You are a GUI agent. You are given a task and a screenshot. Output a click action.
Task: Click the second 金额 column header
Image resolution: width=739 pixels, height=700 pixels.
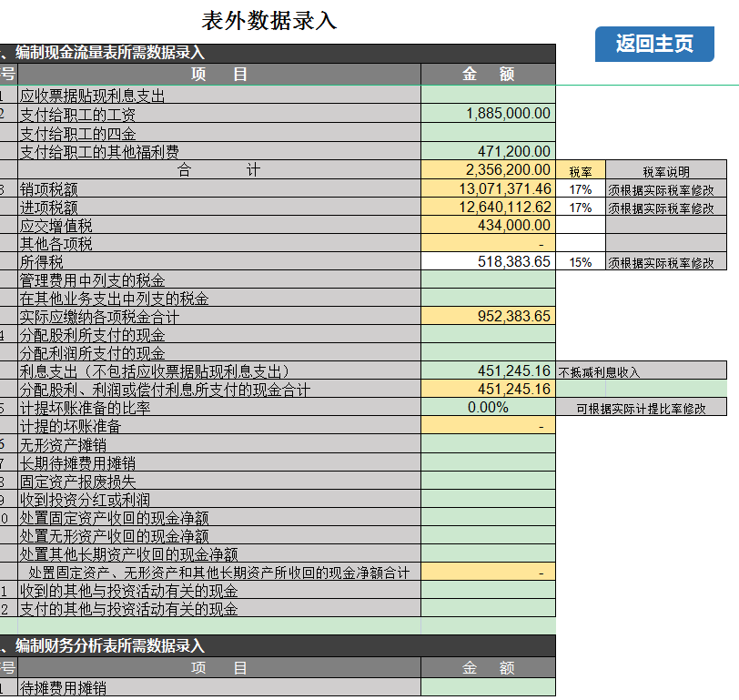coord(488,667)
